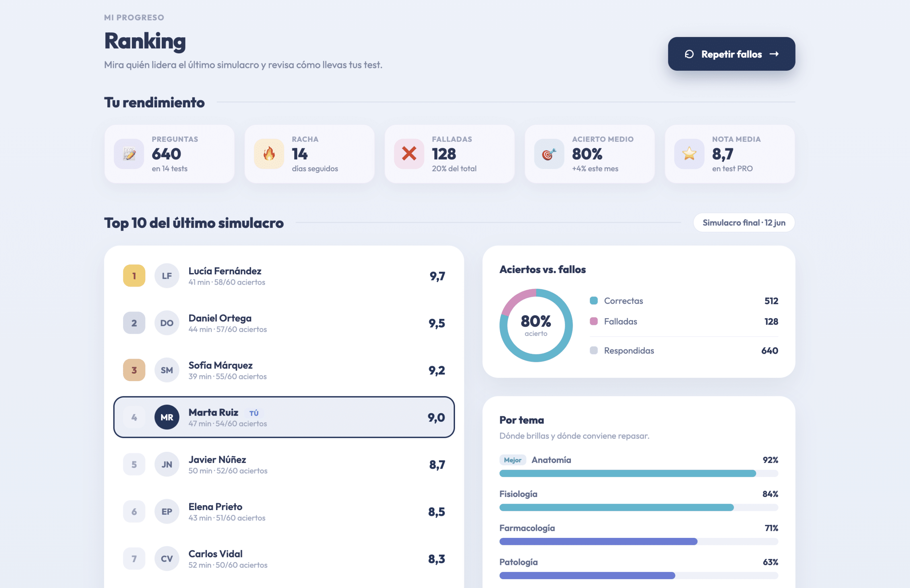Click the 9,7 score of Lucía Fernández
910x588 pixels.
pos(437,276)
